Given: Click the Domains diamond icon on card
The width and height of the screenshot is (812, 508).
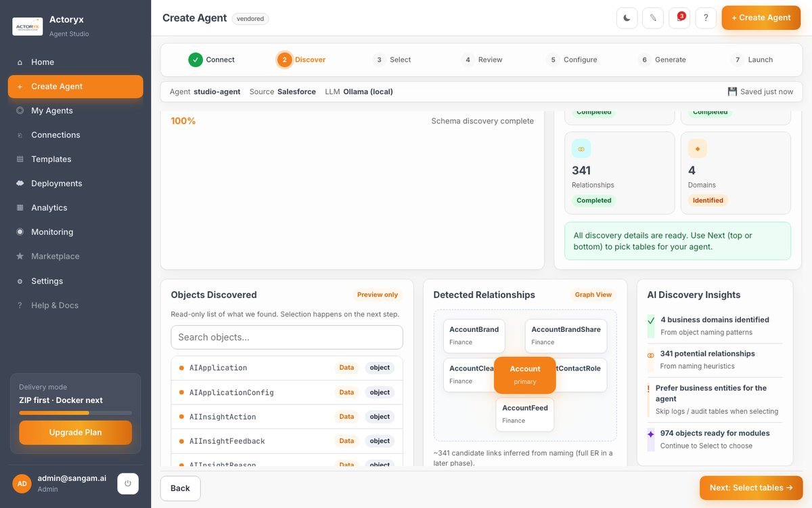Looking at the screenshot, I should click(698, 148).
